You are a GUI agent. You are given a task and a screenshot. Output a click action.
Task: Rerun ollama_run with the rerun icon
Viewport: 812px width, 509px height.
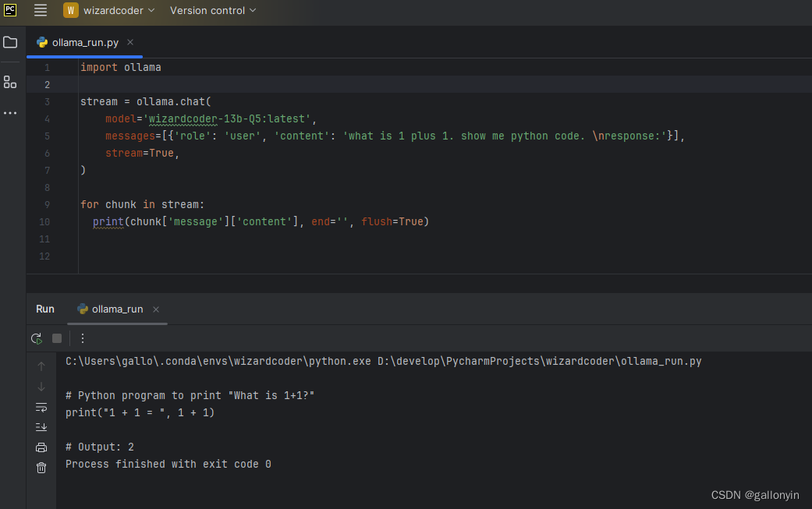click(36, 338)
